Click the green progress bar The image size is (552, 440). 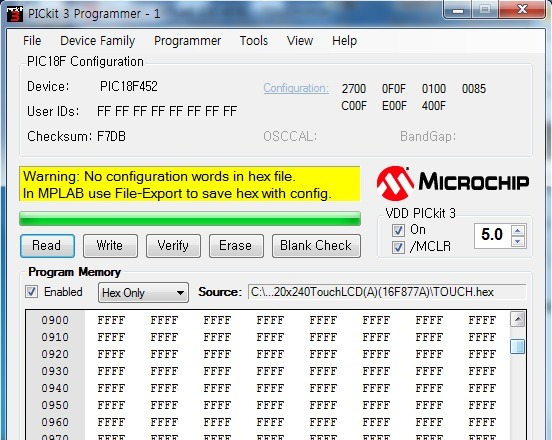point(190,218)
